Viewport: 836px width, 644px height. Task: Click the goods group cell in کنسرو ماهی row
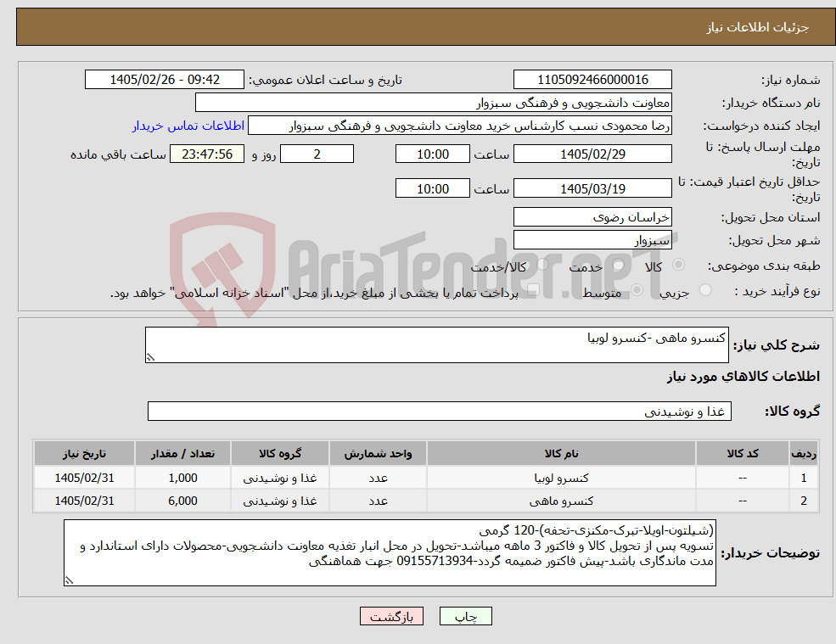tap(280, 501)
